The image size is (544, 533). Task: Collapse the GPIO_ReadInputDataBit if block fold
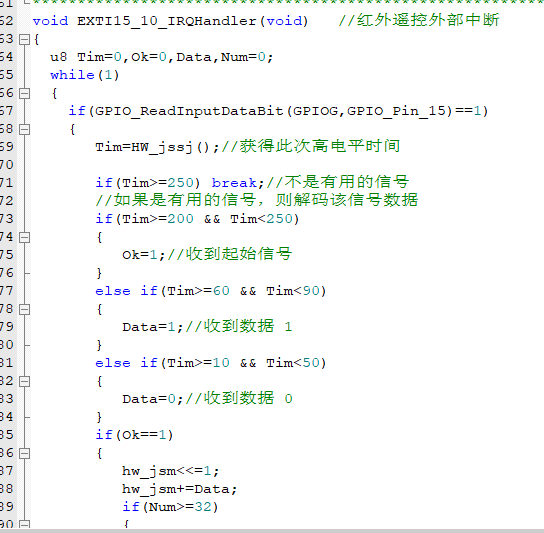(x=24, y=129)
